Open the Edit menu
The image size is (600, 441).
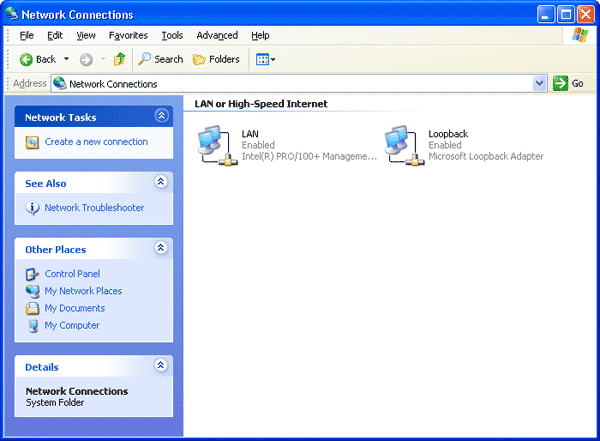coord(55,36)
